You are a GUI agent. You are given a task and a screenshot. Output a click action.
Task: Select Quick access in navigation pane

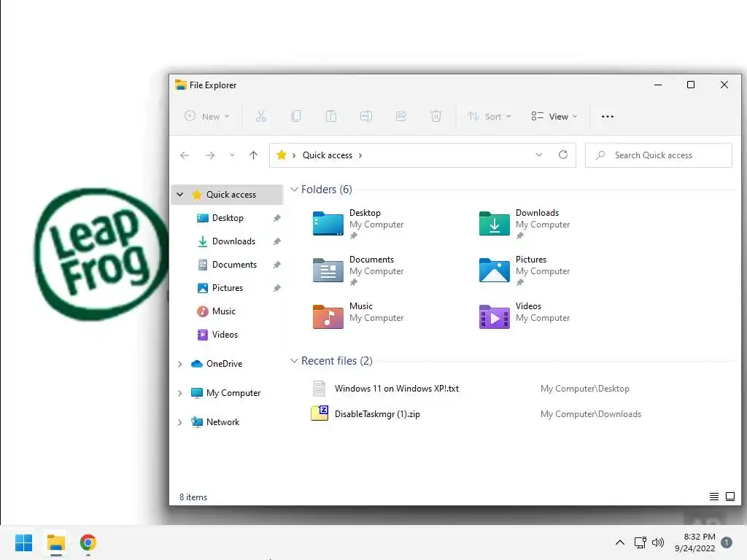pyautogui.click(x=228, y=194)
